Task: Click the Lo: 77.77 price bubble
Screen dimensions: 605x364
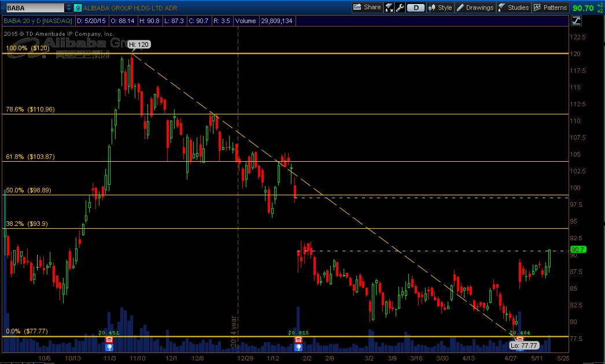Action: point(523,346)
